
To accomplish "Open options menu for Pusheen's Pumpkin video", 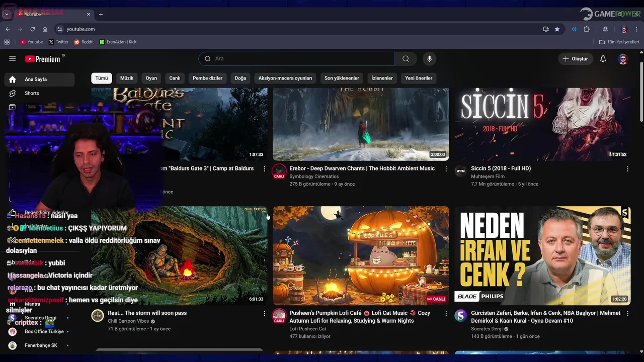I will point(446,313).
